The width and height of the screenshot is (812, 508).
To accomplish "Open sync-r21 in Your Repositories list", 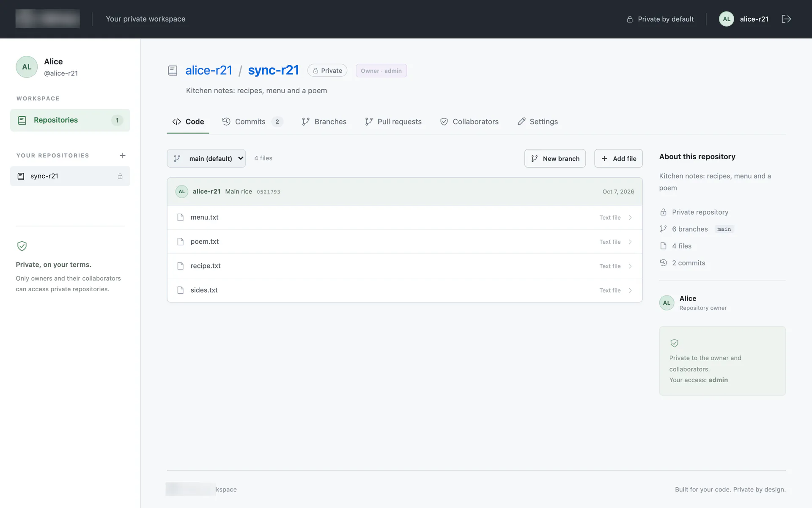I will [x=70, y=176].
